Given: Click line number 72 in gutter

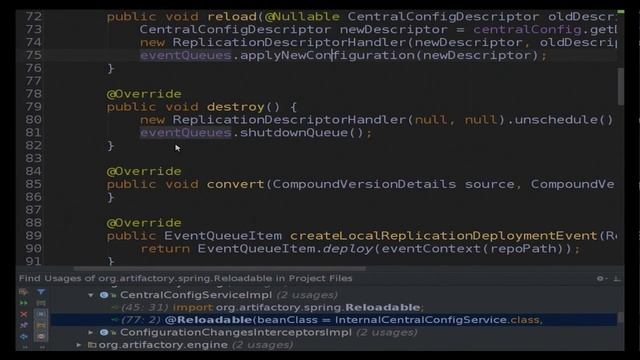Looking at the screenshot, I should pos(34,17).
